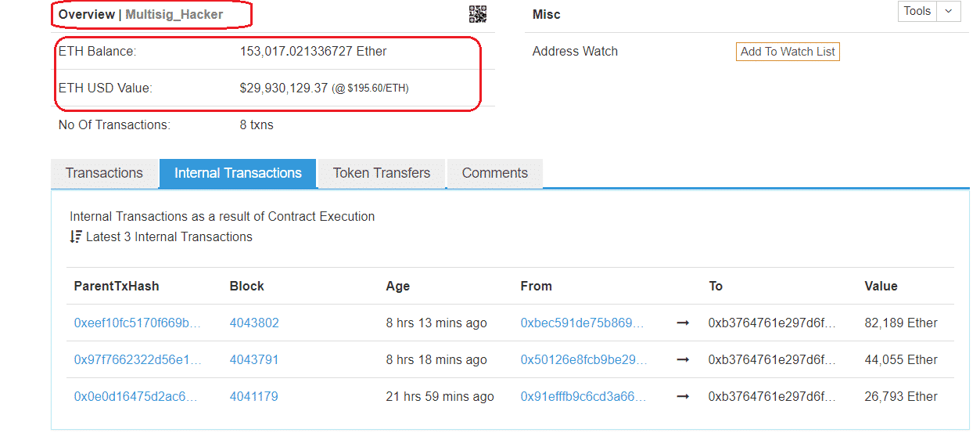Open parent transaction 0x97f7662322d56e1

(138, 359)
